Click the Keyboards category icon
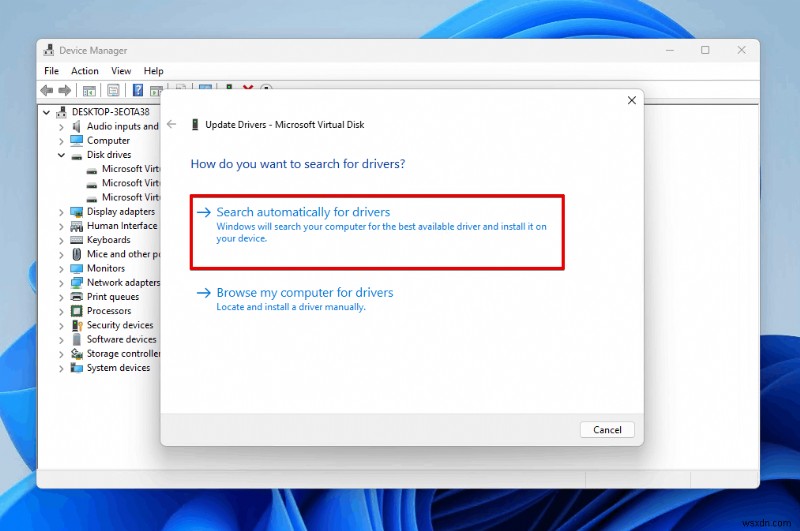Viewport: 800px width, 531px height. pyautogui.click(x=77, y=240)
